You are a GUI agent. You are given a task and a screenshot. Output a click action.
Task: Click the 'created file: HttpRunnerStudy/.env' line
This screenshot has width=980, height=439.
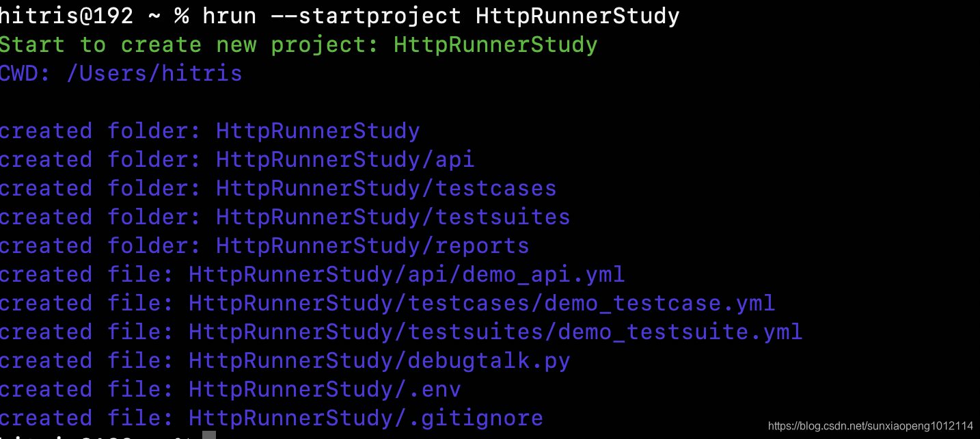click(230, 389)
